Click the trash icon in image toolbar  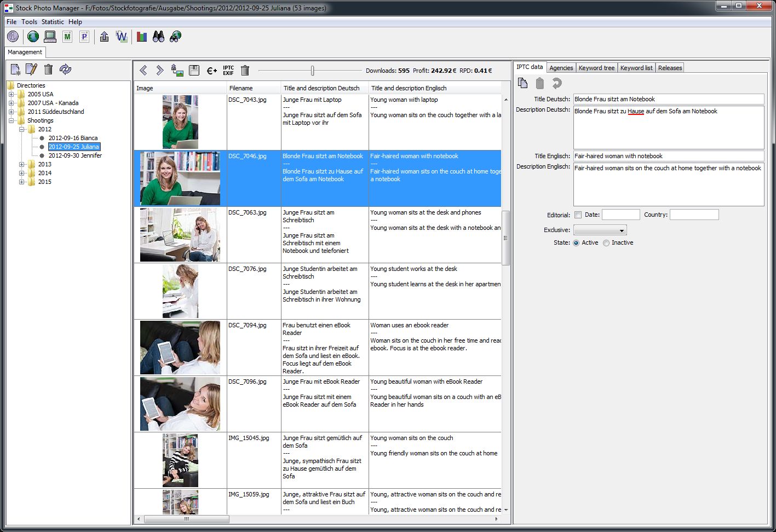(x=245, y=70)
